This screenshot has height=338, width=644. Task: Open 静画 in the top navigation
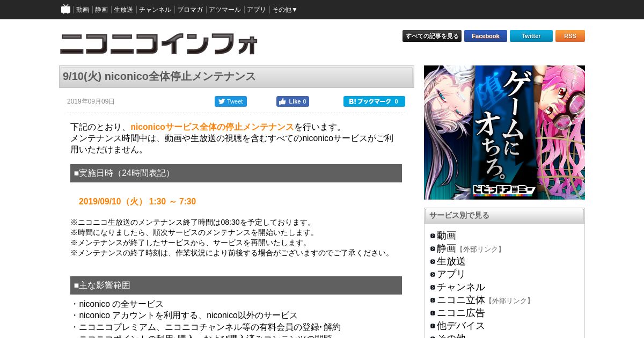click(101, 10)
